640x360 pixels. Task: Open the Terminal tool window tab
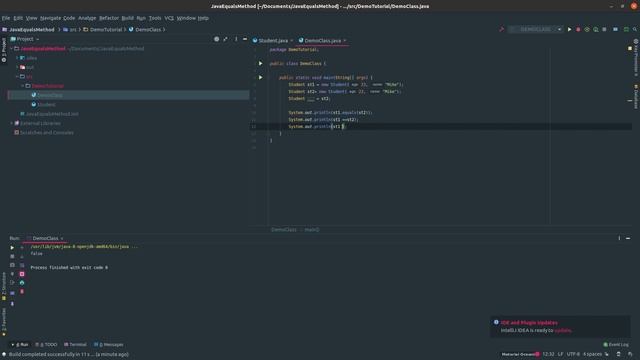coord(75,345)
